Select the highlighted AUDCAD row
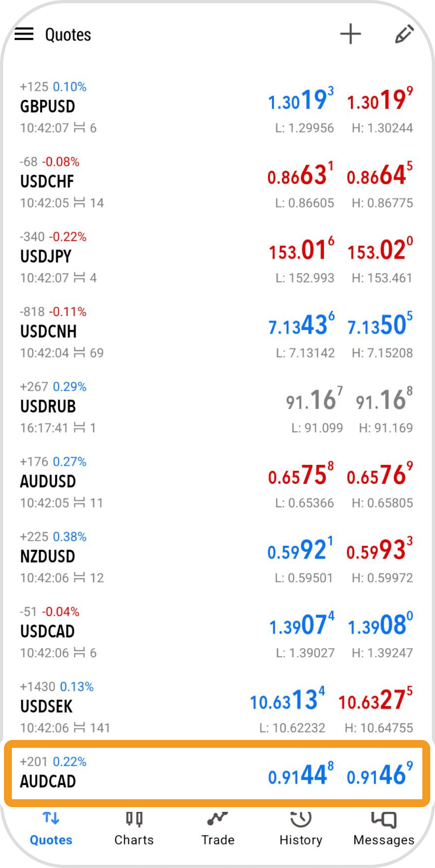Screen dimensions: 435x868 coord(217,774)
